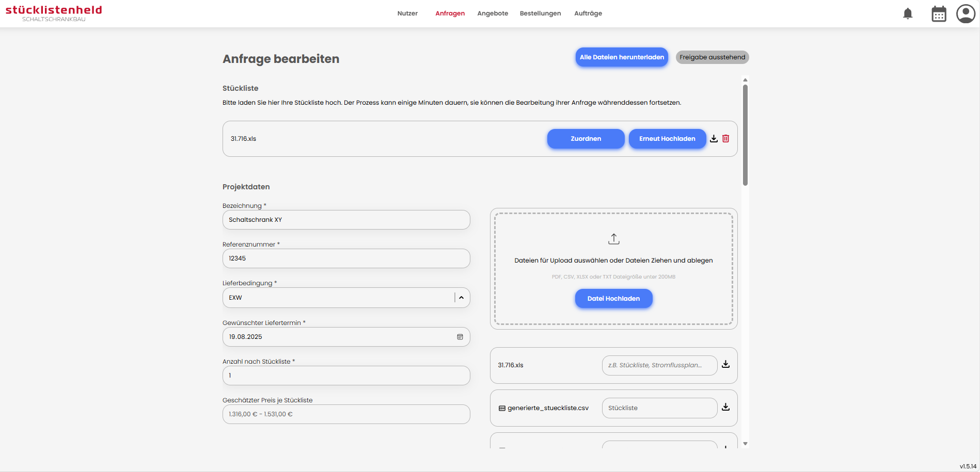The height and width of the screenshot is (472, 980).
Task: Delete the uploaded Stückliste with trash icon
Action: coord(725,139)
